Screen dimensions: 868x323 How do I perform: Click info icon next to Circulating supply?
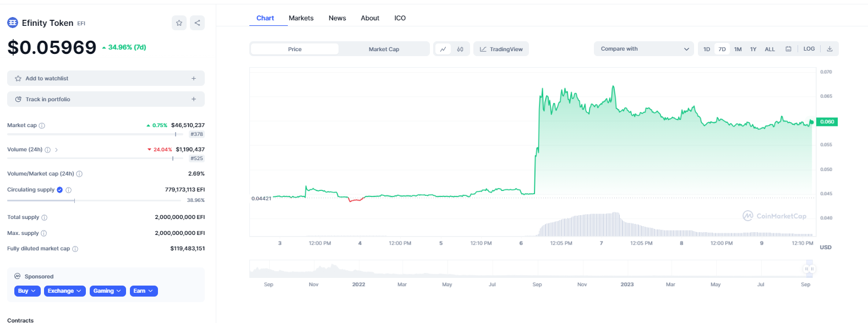[x=69, y=190]
